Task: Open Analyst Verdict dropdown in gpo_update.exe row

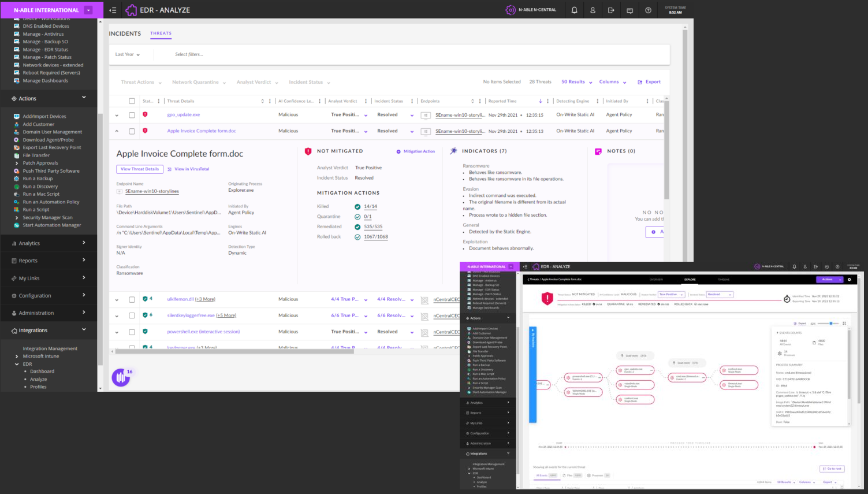Action: 366,115
